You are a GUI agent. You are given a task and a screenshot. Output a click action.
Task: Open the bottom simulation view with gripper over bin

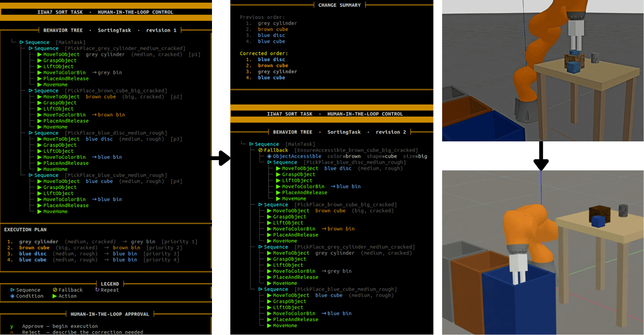pos(542,253)
